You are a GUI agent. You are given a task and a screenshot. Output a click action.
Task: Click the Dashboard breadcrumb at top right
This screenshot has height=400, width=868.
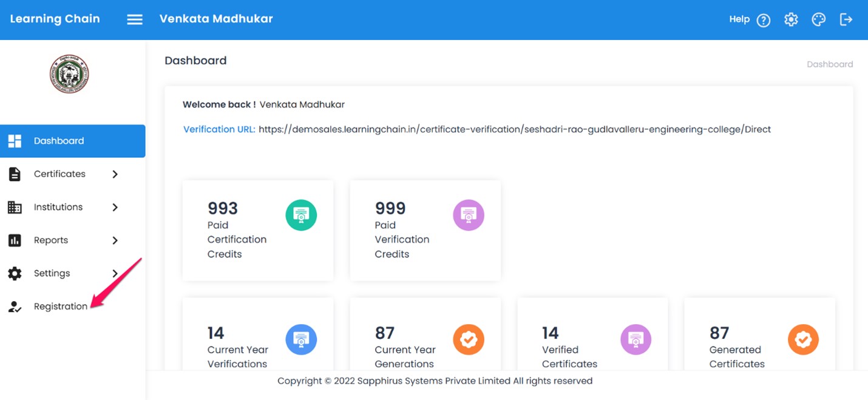(829, 64)
